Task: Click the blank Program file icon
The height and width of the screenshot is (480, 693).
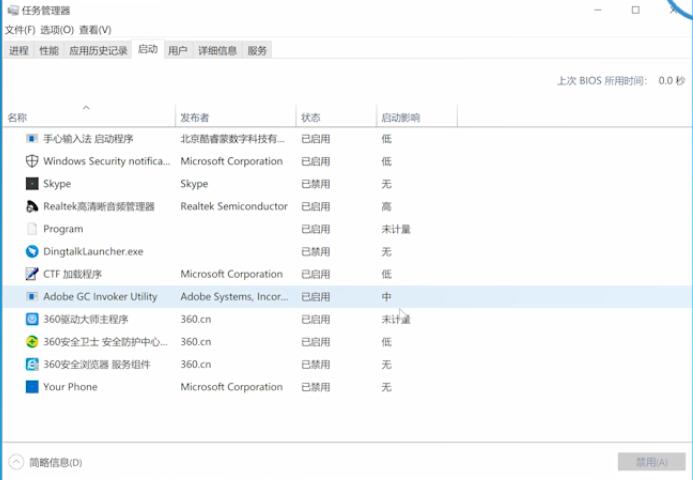Action: coord(32,229)
